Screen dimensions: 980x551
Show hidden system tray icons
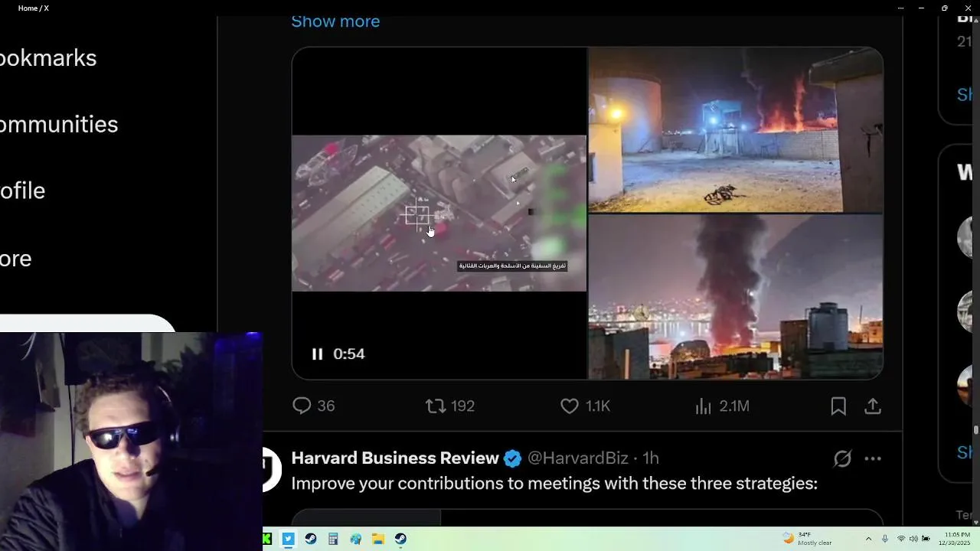pyautogui.click(x=868, y=539)
